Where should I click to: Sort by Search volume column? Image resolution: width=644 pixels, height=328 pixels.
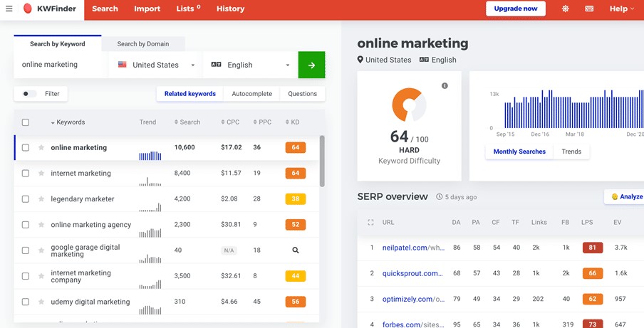coord(187,122)
